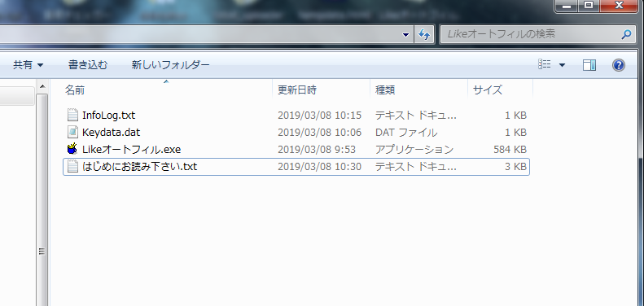Open the address bar history dropdown
This screenshot has height=306, width=644.
click(x=405, y=35)
